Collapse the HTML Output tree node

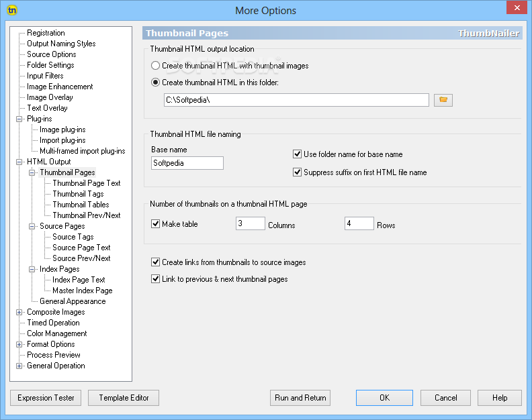point(19,162)
